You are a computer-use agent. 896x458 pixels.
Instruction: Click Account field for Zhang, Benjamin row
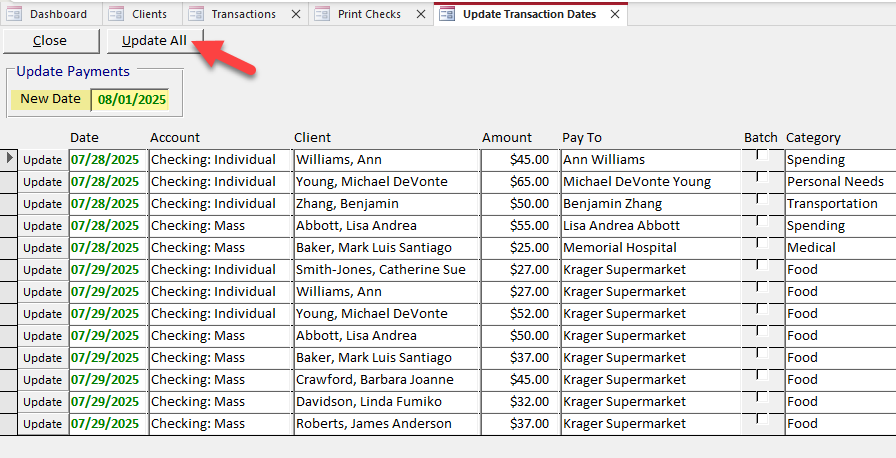219,204
